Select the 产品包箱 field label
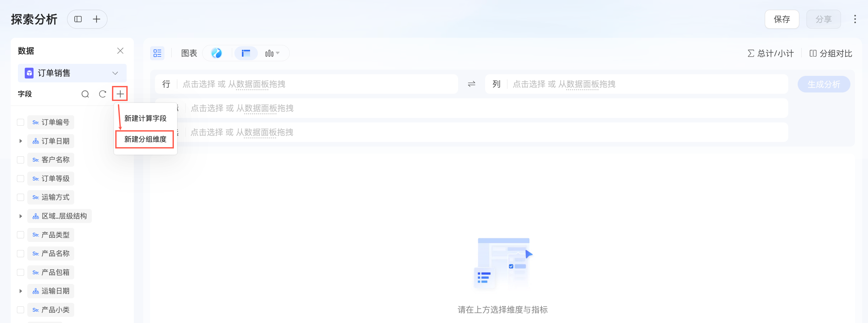This screenshot has height=323, width=868. (x=56, y=273)
